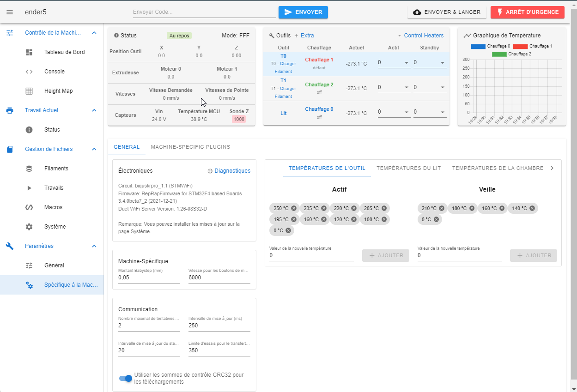Remove the 250 °C active temperature chip

(293, 208)
